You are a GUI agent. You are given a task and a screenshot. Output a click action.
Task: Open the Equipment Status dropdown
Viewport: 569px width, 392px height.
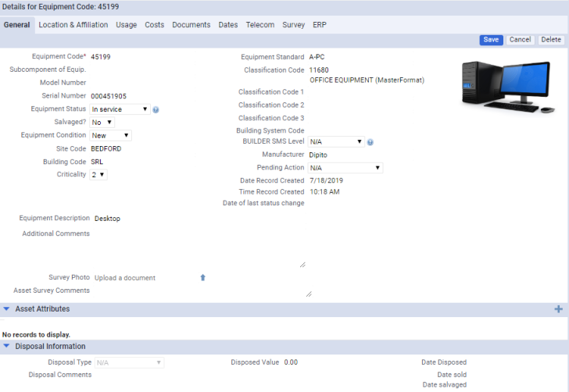120,109
